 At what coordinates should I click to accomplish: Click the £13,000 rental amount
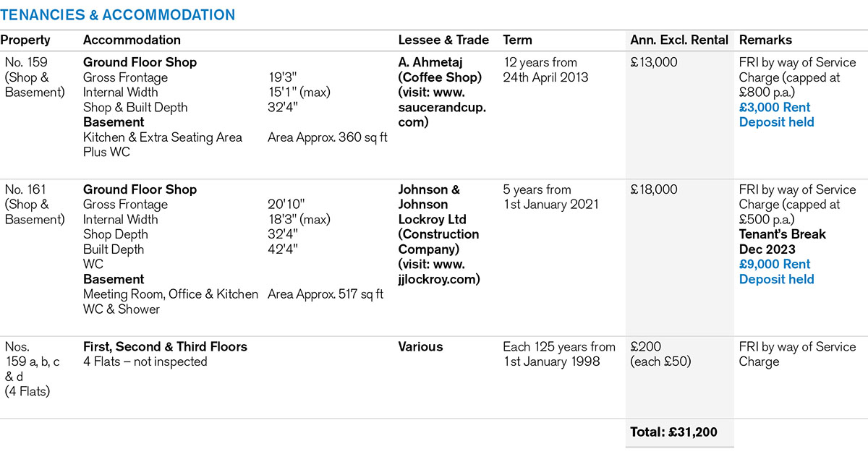click(654, 62)
